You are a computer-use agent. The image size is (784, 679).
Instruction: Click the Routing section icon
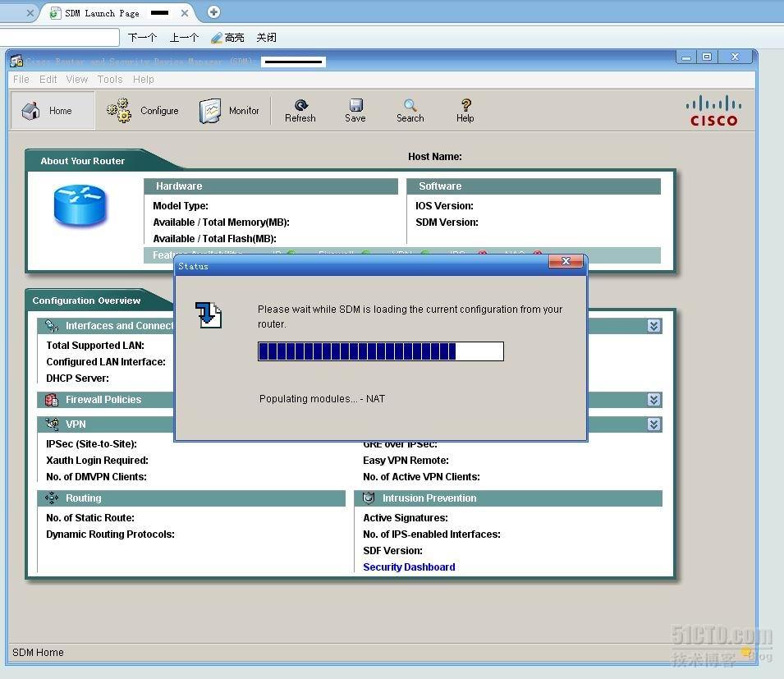coord(52,498)
